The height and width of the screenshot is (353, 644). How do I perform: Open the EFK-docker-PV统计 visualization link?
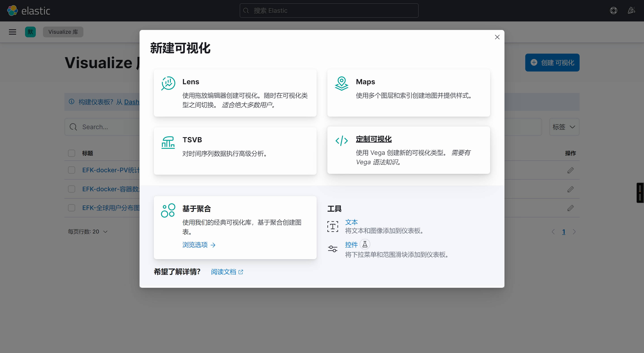coord(111,170)
